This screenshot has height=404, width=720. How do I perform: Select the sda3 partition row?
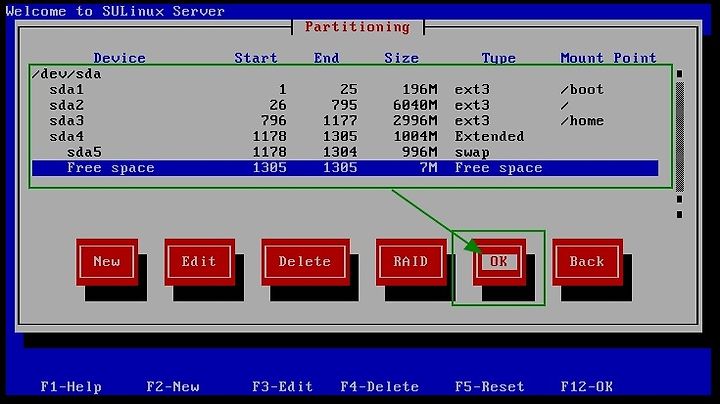(x=345, y=121)
